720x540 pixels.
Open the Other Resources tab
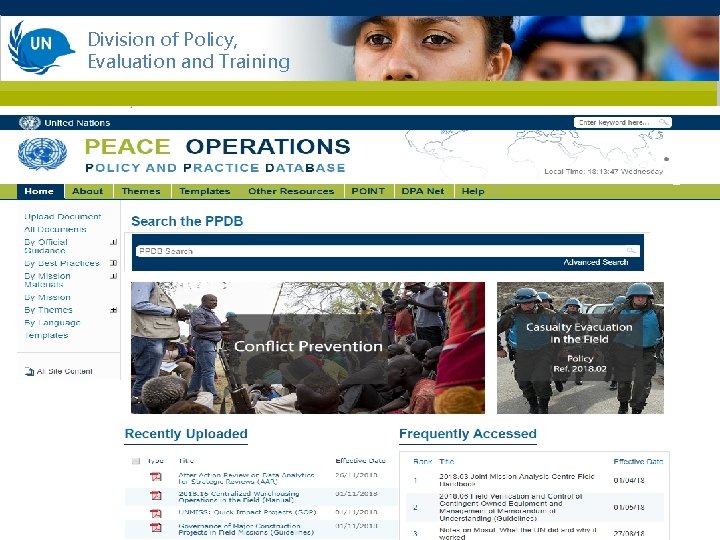pos(291,191)
